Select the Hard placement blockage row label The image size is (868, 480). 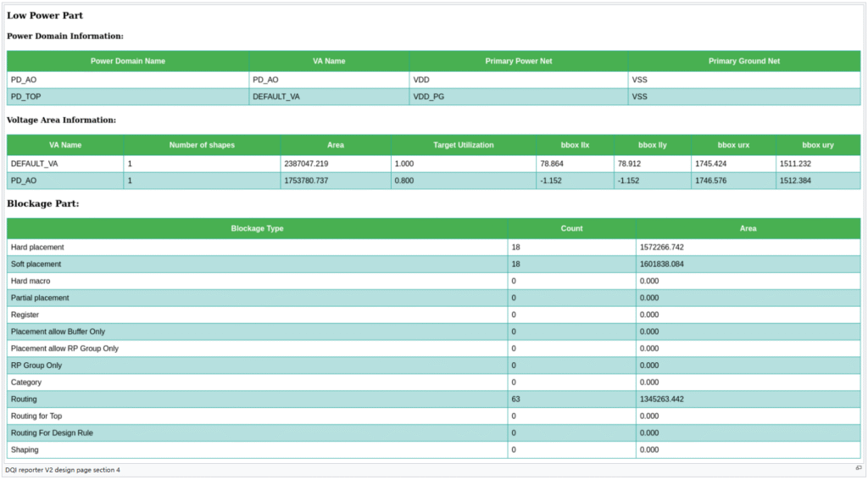click(x=37, y=247)
